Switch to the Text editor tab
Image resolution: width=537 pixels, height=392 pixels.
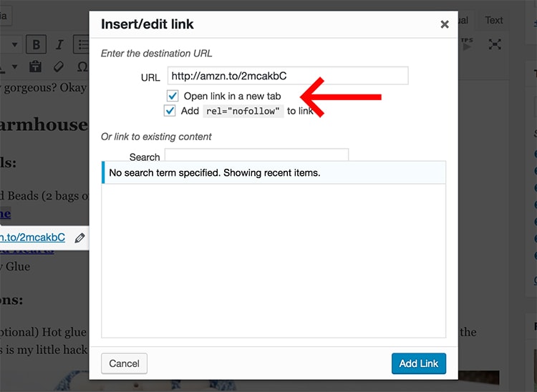point(493,20)
